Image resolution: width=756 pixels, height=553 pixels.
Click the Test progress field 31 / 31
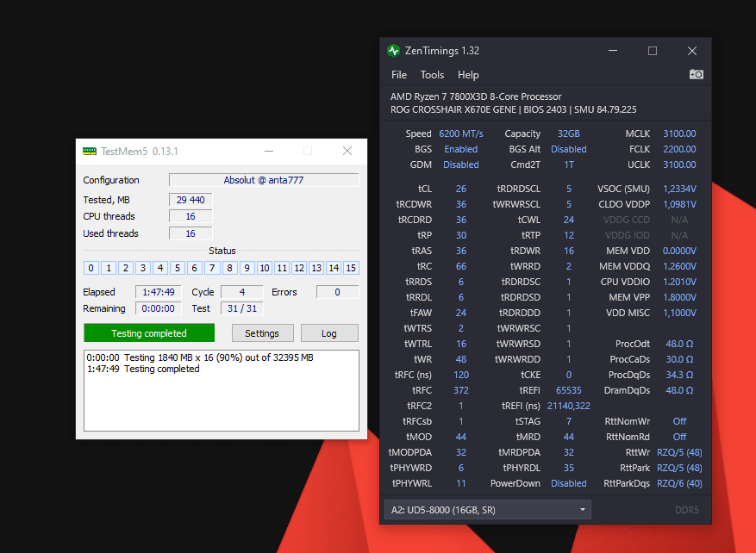point(242,308)
